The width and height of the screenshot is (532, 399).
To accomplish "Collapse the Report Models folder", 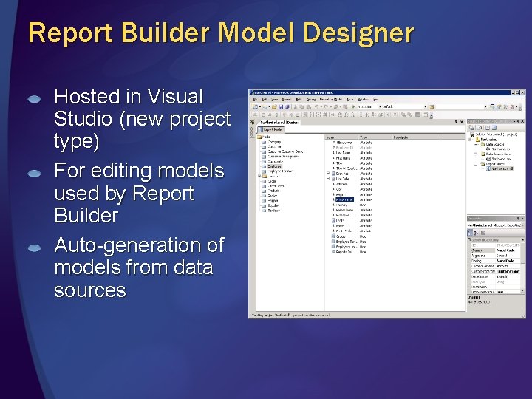I will (x=476, y=164).
